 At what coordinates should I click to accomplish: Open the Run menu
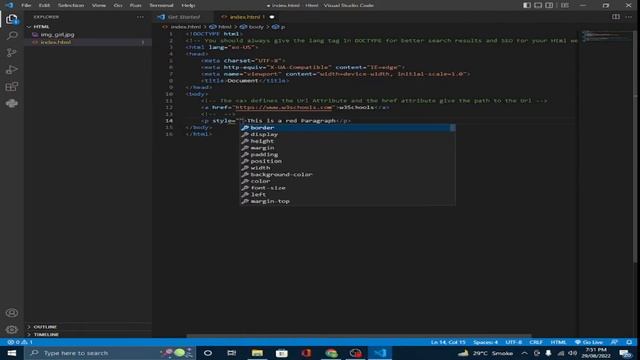pos(136,5)
